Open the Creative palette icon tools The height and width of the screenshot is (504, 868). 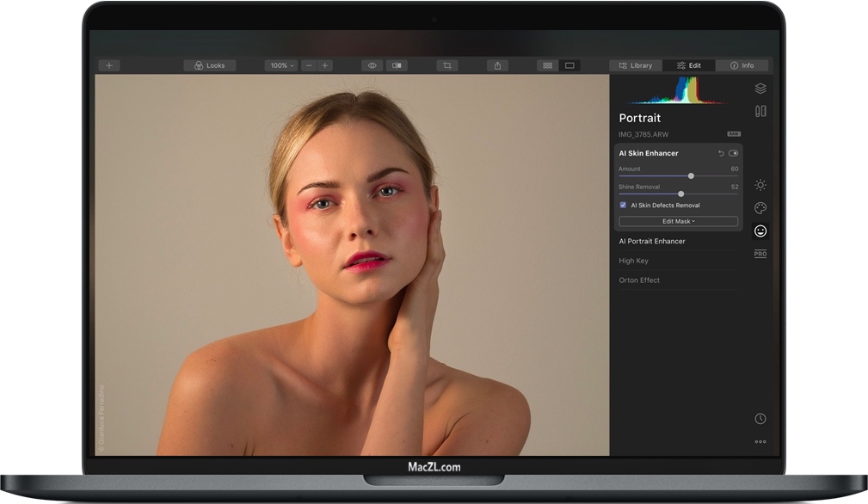point(760,208)
